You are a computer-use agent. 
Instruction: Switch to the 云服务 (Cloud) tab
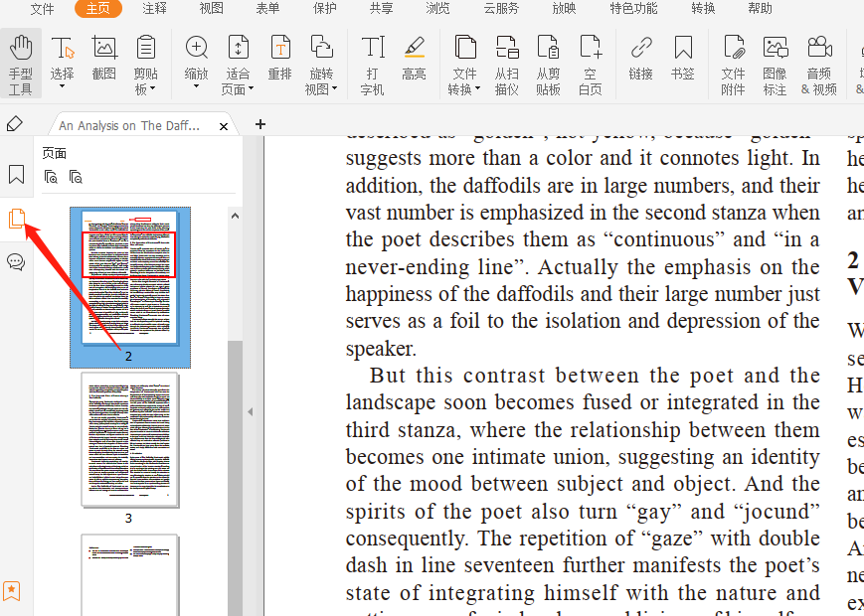(500, 9)
